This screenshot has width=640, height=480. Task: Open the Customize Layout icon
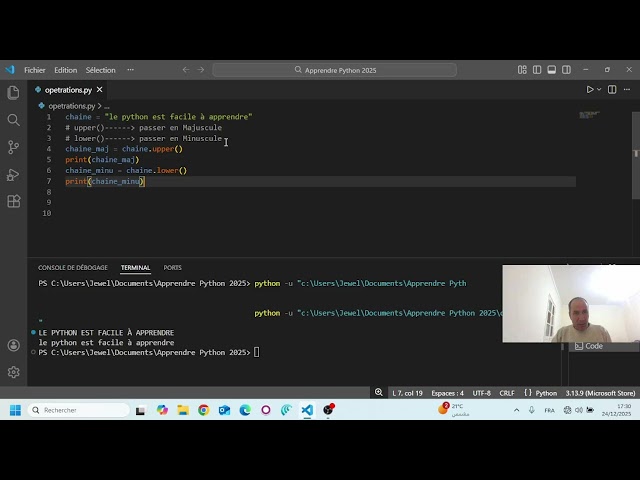[x=522, y=70]
